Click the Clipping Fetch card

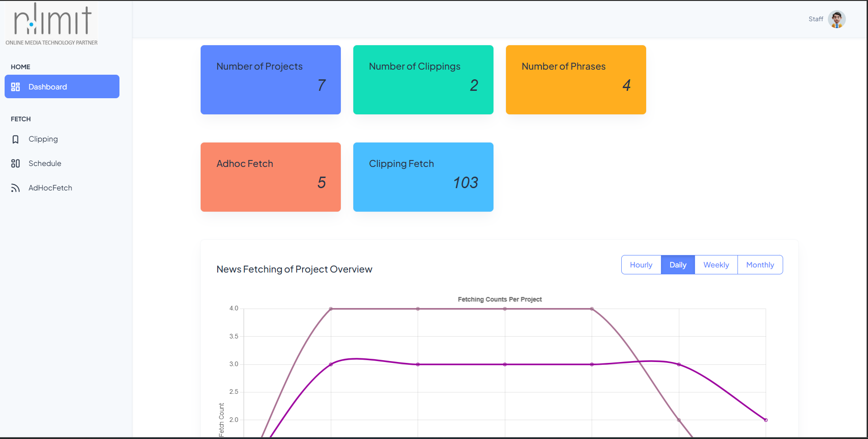[423, 177]
